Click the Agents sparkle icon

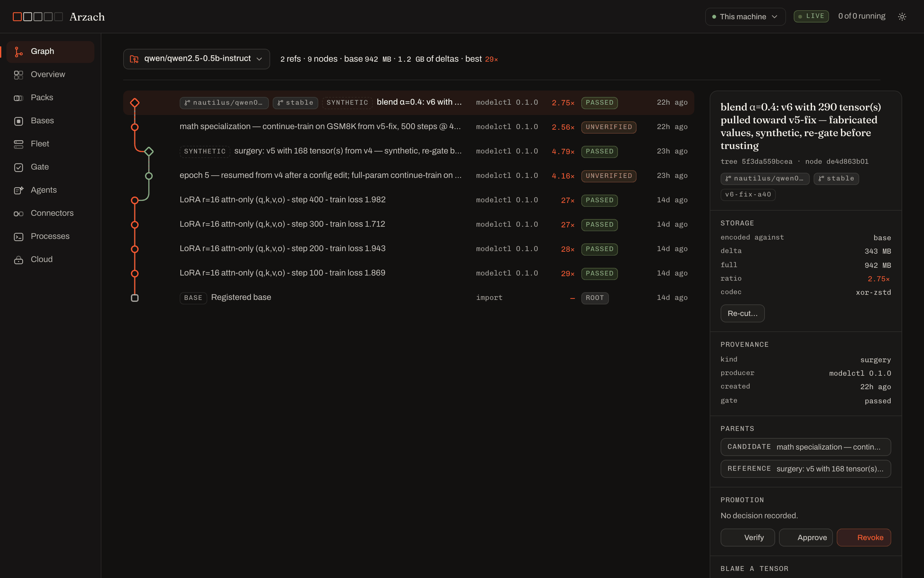pos(18,191)
